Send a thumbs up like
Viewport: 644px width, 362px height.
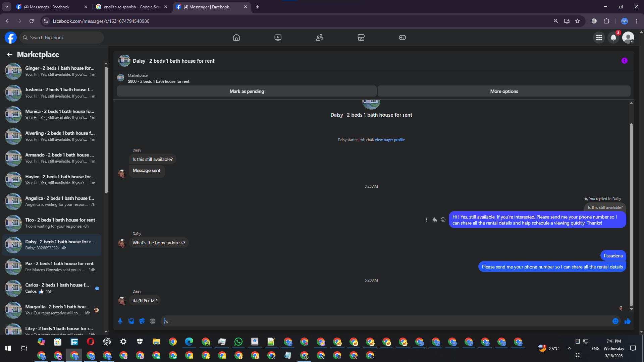click(x=627, y=321)
